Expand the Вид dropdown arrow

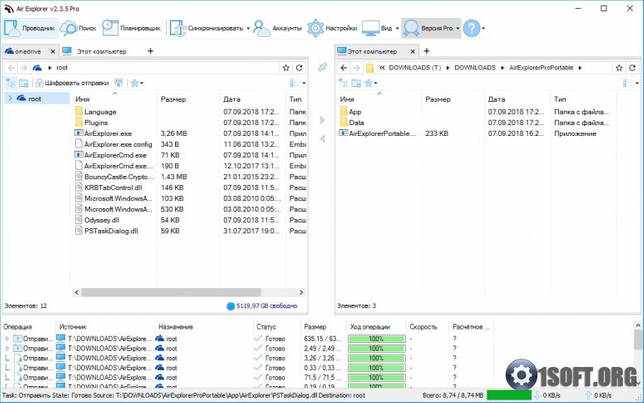(397, 29)
